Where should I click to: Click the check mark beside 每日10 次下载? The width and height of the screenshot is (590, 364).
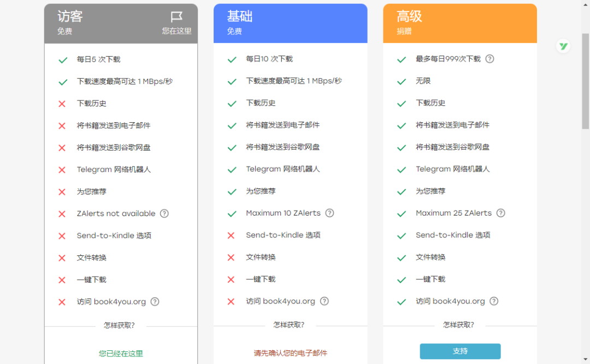tap(232, 59)
